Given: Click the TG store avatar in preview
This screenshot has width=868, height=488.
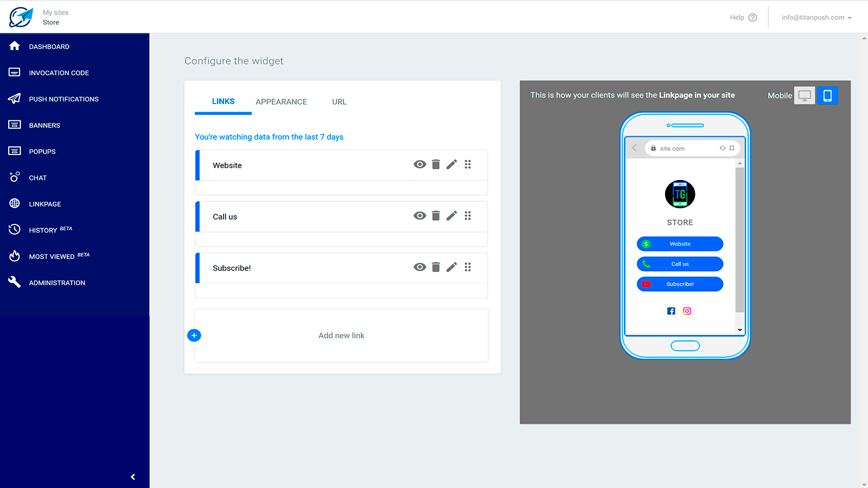Looking at the screenshot, I should click(680, 194).
